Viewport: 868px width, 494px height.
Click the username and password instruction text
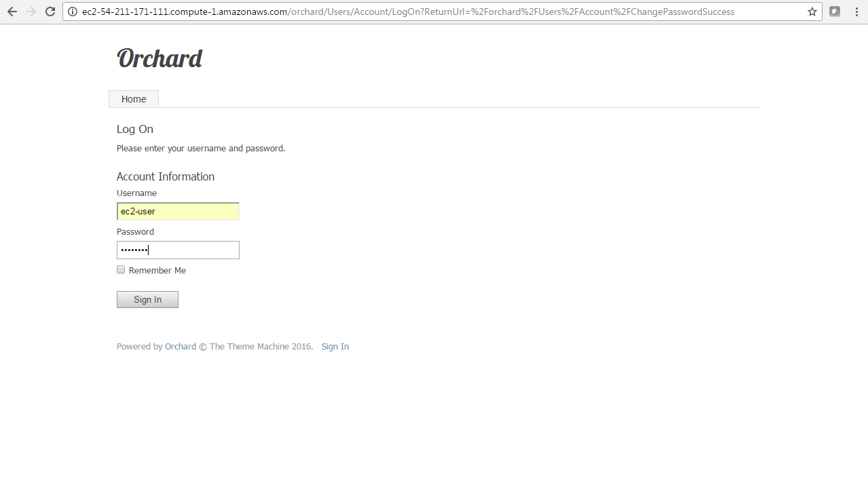pyautogui.click(x=201, y=148)
